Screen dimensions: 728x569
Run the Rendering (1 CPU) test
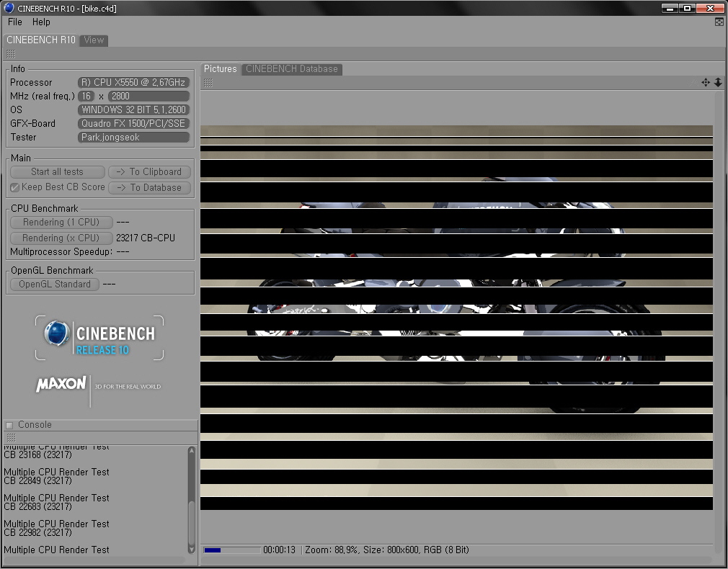tap(61, 223)
